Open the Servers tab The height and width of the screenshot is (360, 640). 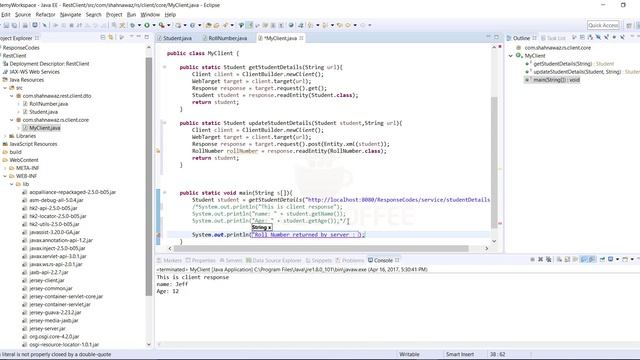click(231, 260)
